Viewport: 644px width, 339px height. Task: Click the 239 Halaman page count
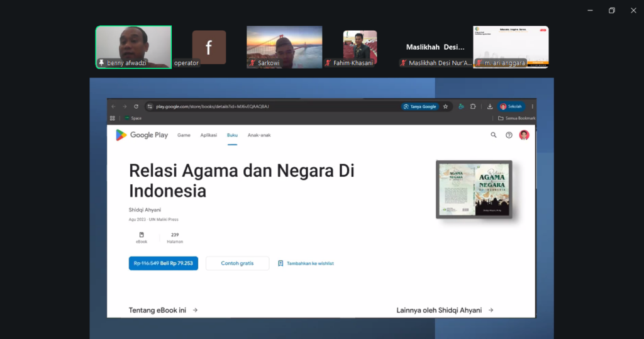(175, 238)
